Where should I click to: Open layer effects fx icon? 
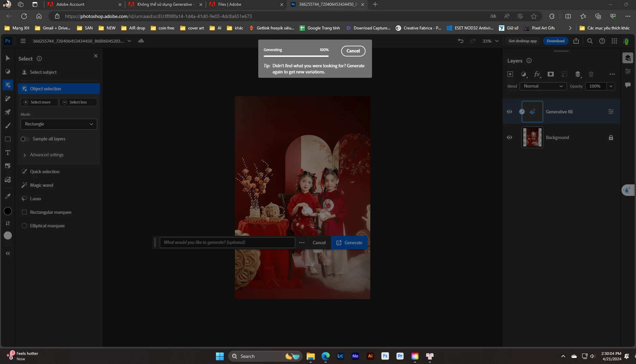coord(537,74)
